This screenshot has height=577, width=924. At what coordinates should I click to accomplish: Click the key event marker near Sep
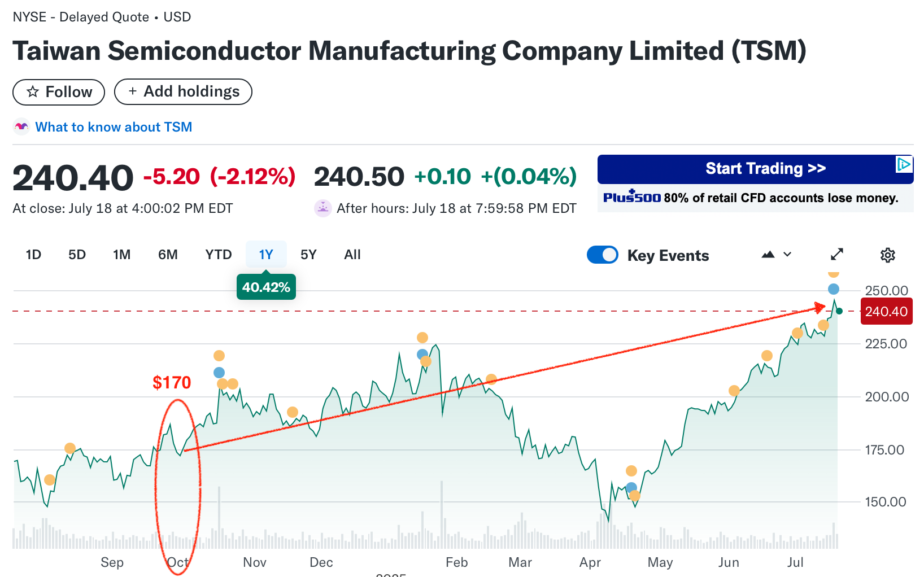(x=70, y=448)
